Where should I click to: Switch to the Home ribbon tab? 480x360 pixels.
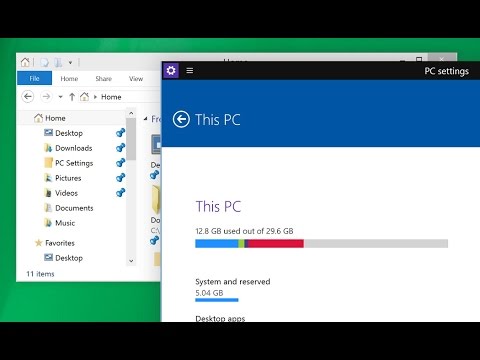pos(69,79)
